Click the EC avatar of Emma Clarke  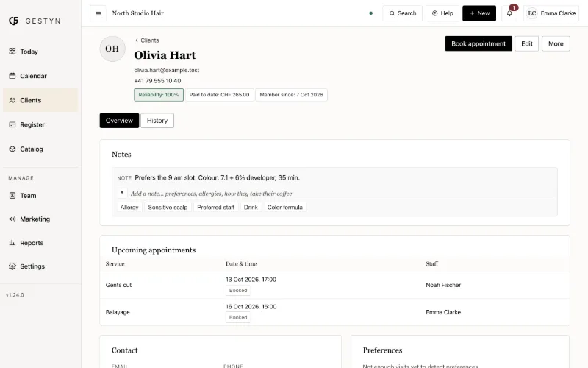coord(531,13)
